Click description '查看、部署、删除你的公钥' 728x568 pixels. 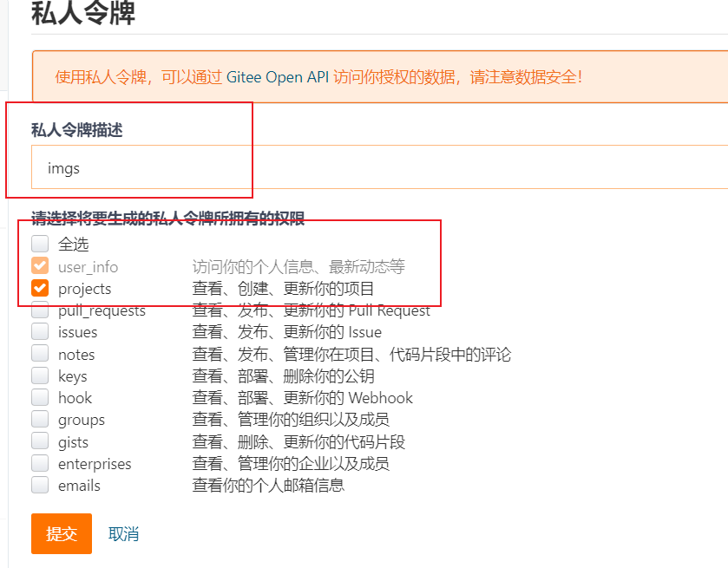click(283, 375)
